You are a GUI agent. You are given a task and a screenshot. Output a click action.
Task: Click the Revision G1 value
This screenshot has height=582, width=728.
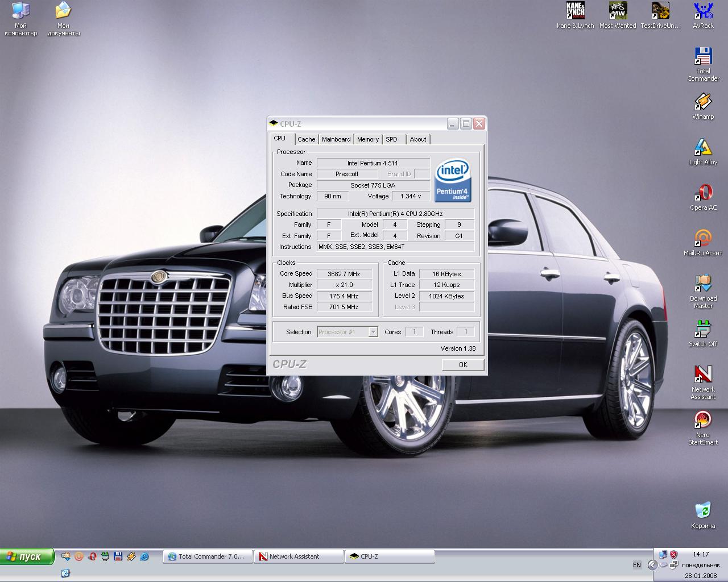[x=459, y=236]
